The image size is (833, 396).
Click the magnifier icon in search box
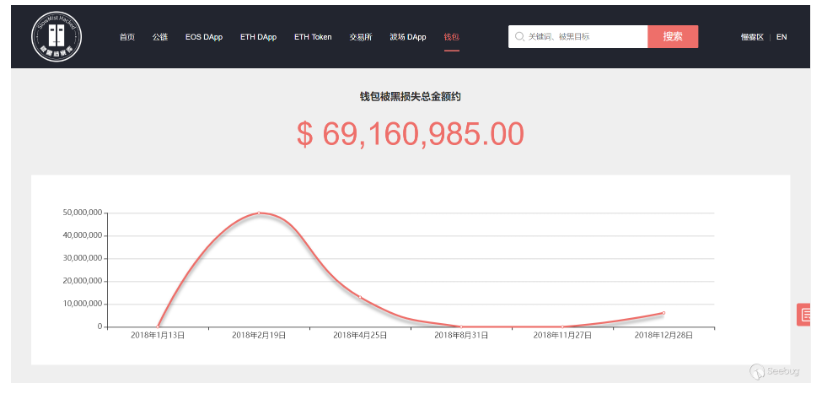tap(520, 37)
